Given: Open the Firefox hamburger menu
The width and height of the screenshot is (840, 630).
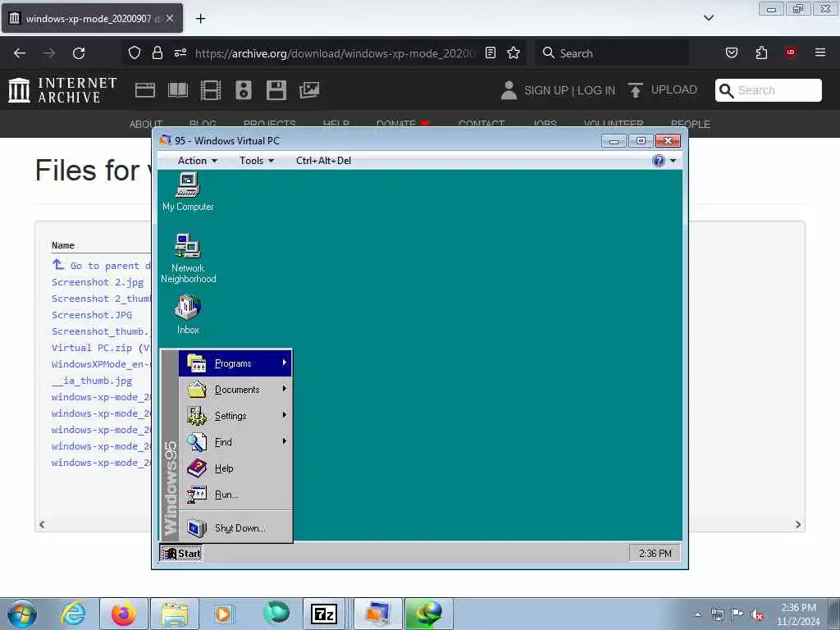Looking at the screenshot, I should [x=820, y=52].
